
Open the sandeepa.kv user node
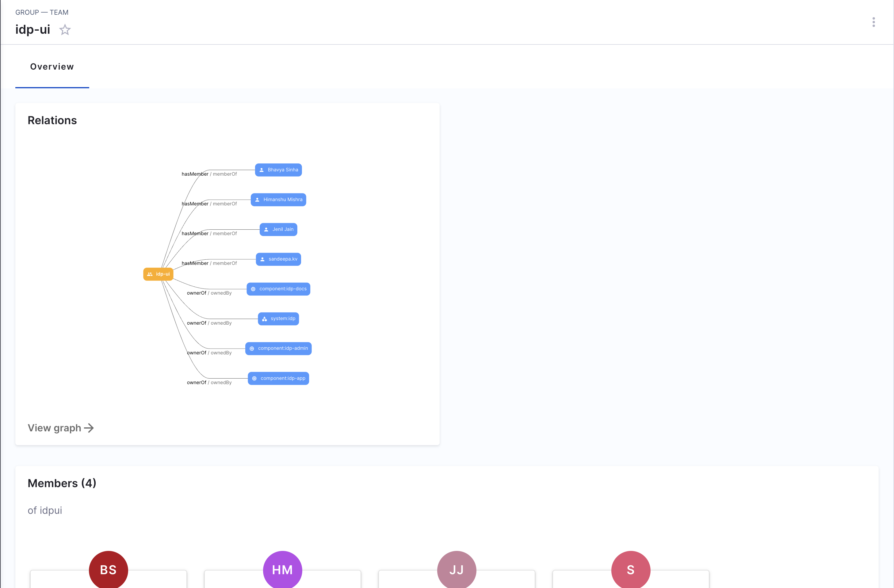[x=278, y=259]
